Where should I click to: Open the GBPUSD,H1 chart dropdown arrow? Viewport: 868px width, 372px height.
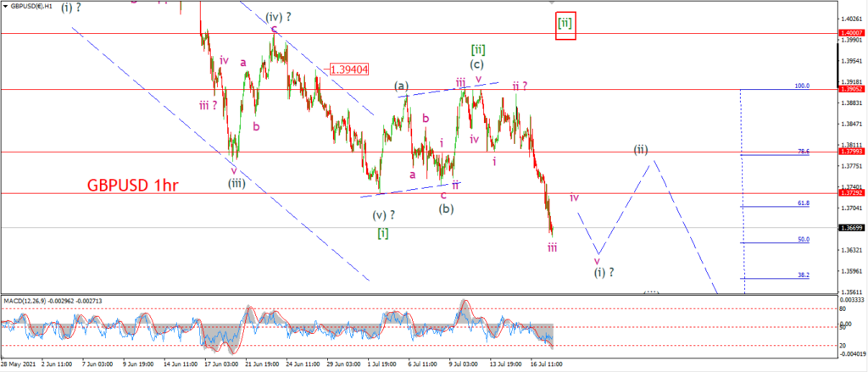tap(6, 7)
